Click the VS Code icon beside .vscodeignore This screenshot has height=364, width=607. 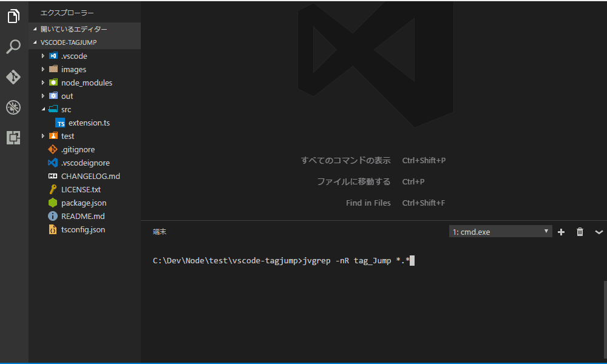pyautogui.click(x=53, y=163)
